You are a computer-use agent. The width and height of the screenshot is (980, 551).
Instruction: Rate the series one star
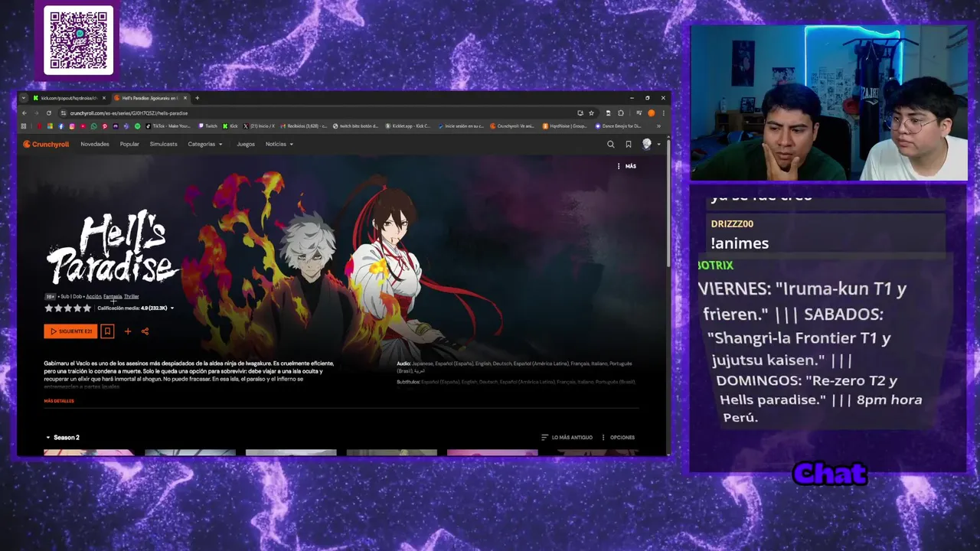[x=49, y=308]
